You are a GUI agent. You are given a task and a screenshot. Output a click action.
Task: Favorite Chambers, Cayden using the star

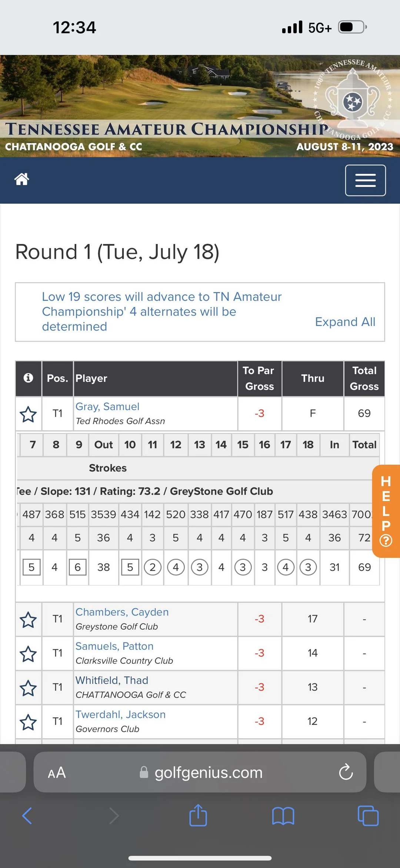28,619
